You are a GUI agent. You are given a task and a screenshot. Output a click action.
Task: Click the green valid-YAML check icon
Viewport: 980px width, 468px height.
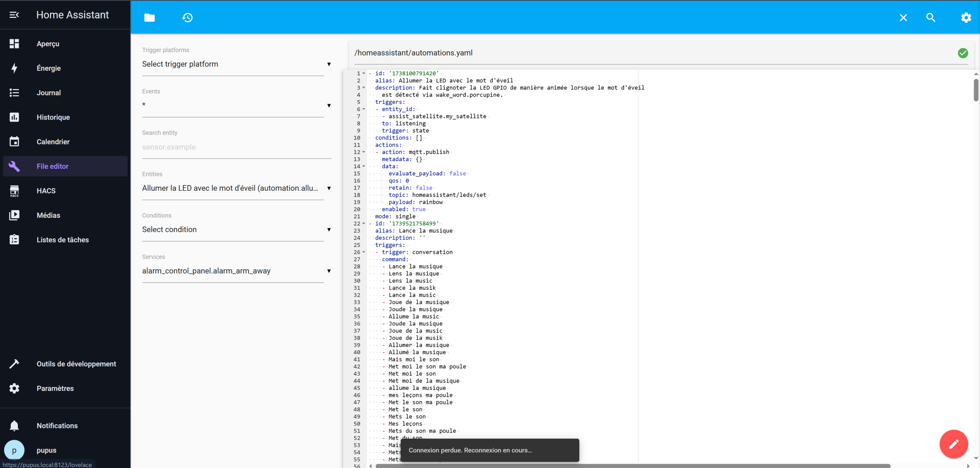[x=963, y=53]
